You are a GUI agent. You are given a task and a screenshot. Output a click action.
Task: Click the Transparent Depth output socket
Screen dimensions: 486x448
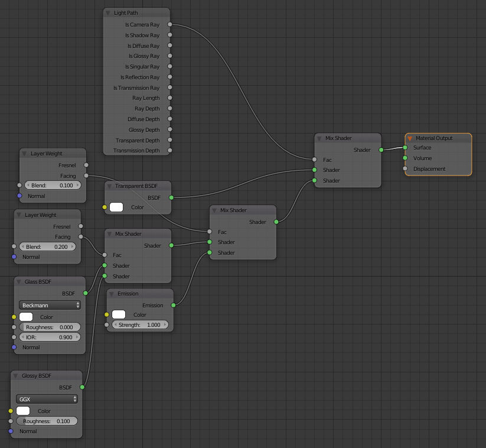coord(170,140)
